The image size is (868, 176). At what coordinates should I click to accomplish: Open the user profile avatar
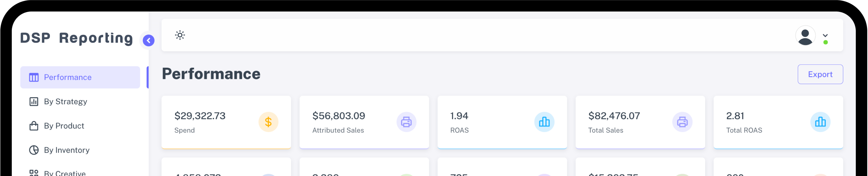coord(805,36)
